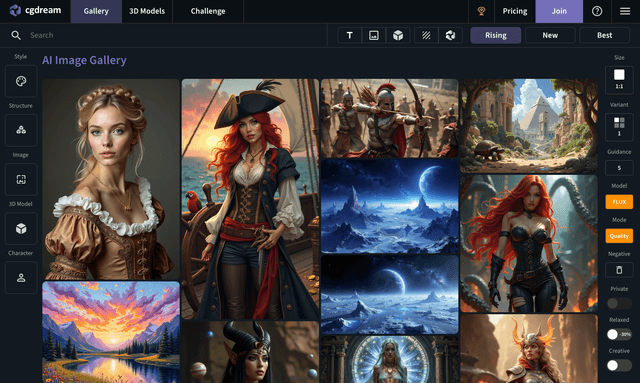Screen dimensions: 640x383
Task: Open the hamburger menu
Action: pos(625,11)
